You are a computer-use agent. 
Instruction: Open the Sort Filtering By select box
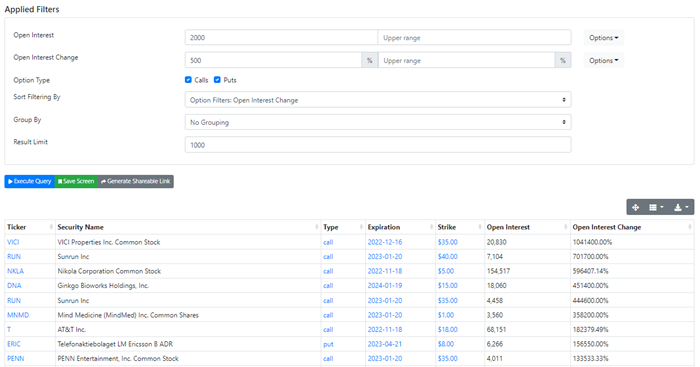pyautogui.click(x=378, y=100)
